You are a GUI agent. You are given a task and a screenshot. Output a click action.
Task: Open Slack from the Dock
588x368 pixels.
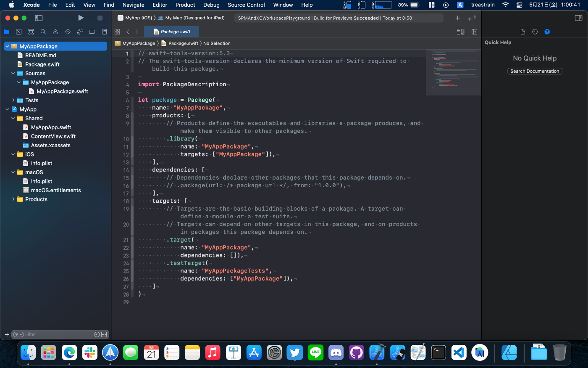pos(90,352)
